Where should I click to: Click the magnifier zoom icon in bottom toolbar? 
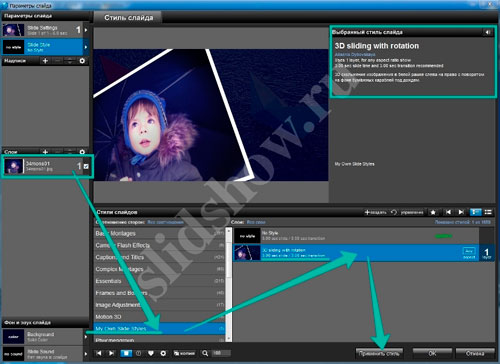coord(205,353)
